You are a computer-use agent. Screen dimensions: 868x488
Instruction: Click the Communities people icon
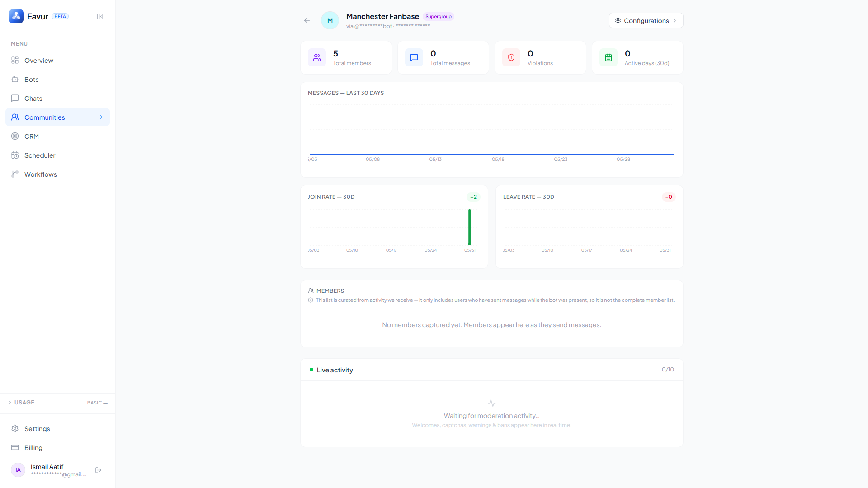click(x=15, y=117)
